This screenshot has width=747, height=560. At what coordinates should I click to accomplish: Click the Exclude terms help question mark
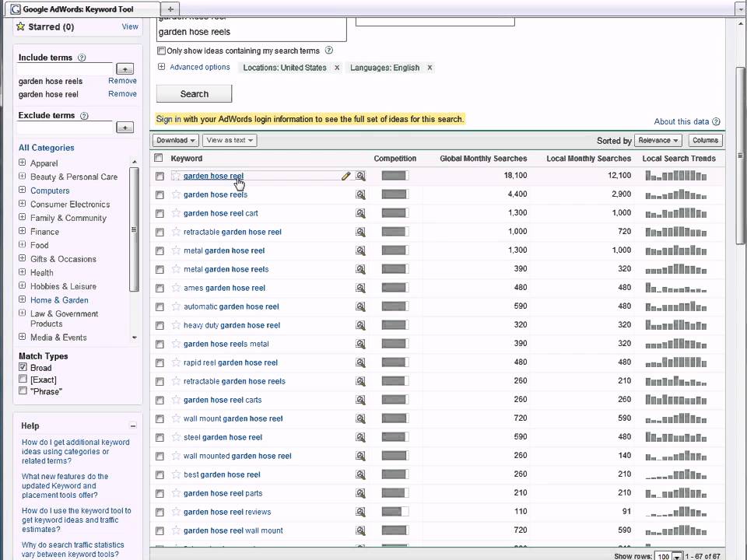(84, 116)
